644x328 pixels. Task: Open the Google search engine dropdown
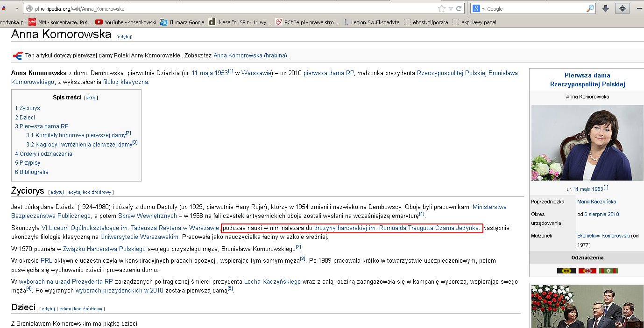coord(480,8)
